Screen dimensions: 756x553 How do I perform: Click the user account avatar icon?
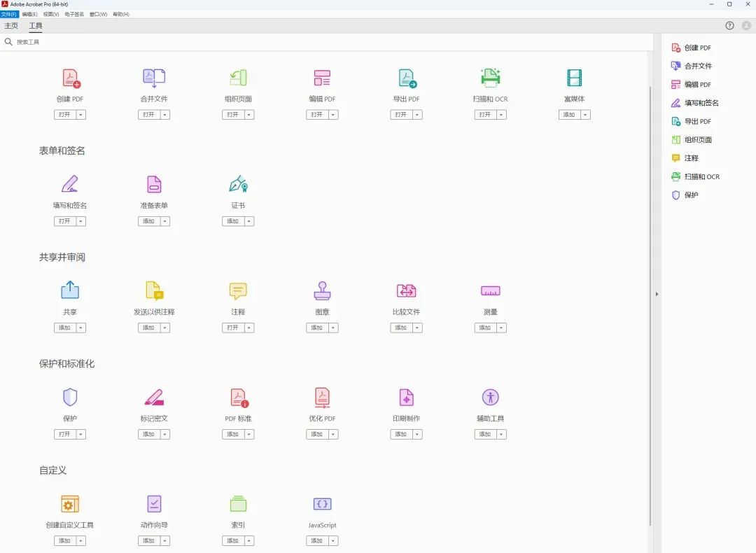746,26
